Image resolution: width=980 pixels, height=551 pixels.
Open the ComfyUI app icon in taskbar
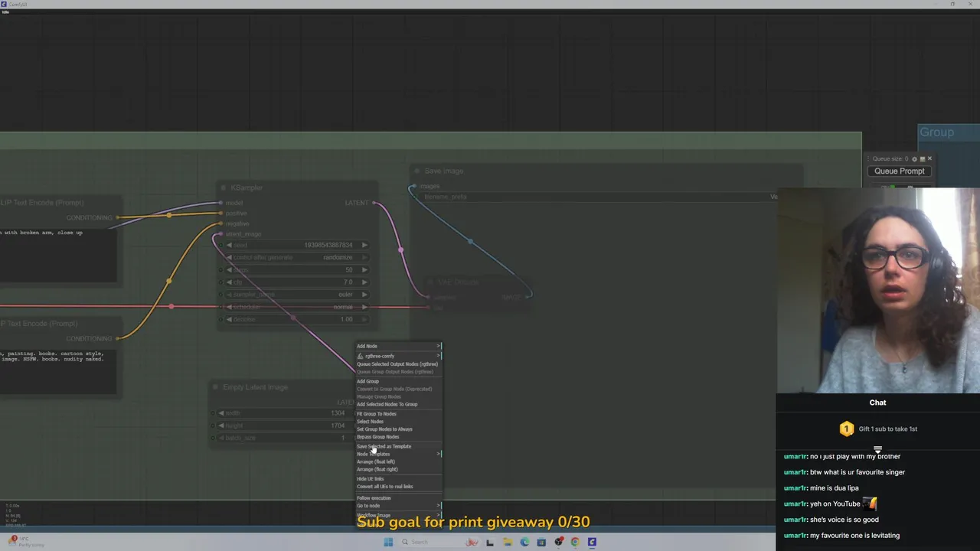592,542
